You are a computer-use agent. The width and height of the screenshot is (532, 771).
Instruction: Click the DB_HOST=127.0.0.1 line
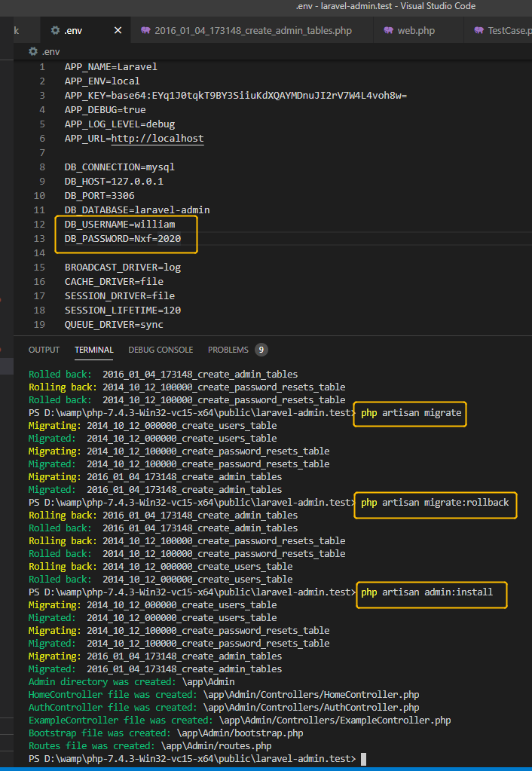[114, 181]
